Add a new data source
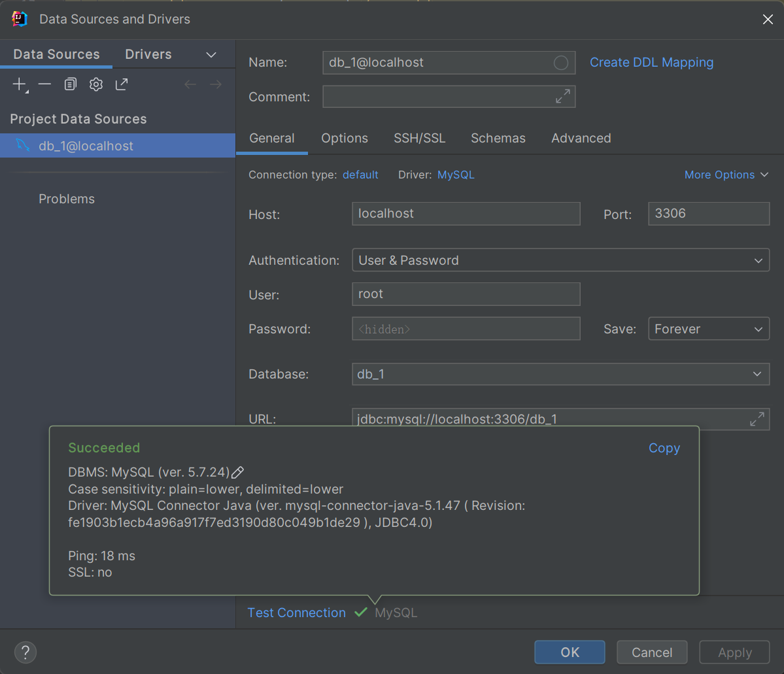Viewport: 784px width, 674px height. coord(18,84)
